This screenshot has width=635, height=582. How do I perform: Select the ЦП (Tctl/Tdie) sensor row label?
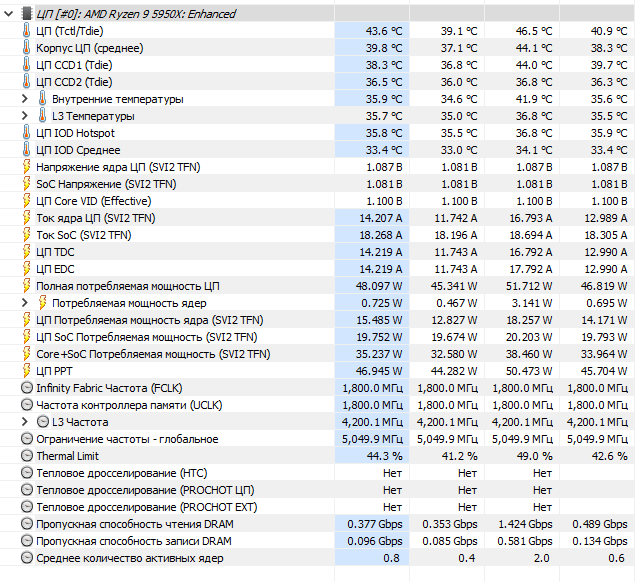(70, 31)
